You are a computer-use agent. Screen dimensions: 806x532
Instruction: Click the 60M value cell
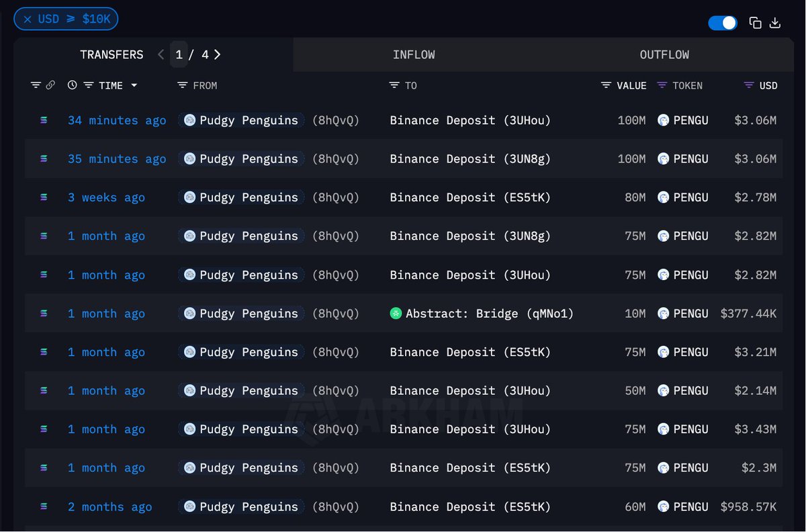click(635, 506)
